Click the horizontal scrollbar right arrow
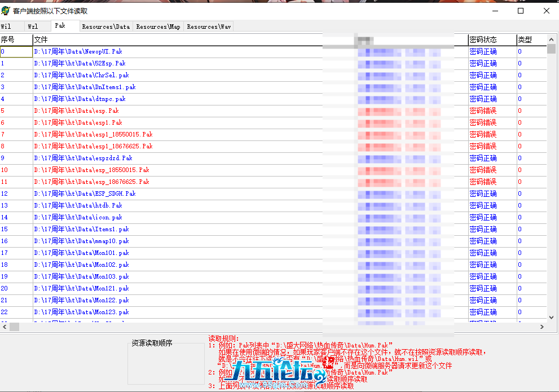The height and width of the screenshot is (392, 559). point(542,327)
